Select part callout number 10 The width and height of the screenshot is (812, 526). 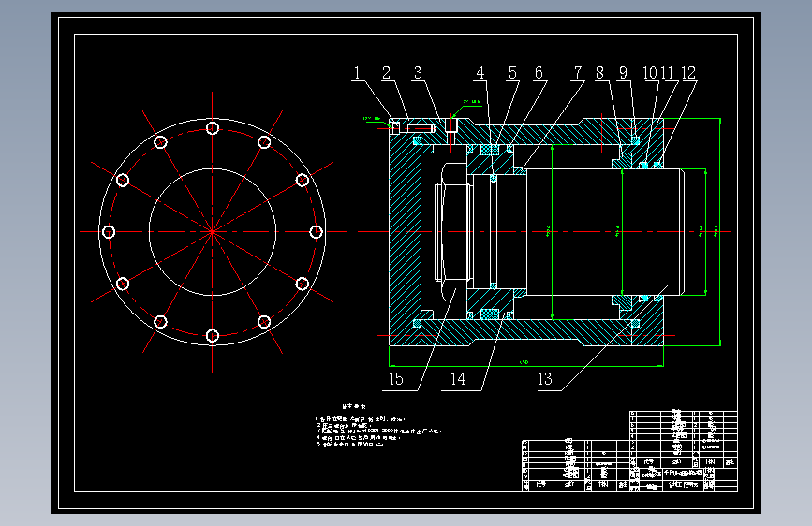coord(650,73)
